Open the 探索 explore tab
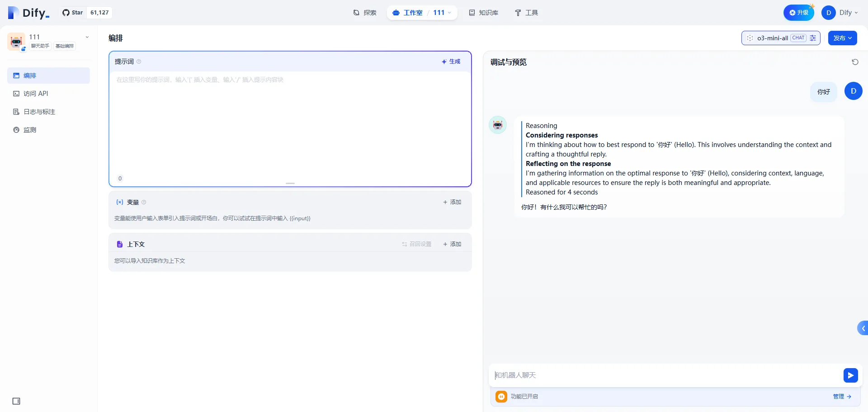The width and height of the screenshot is (868, 412). pos(365,13)
